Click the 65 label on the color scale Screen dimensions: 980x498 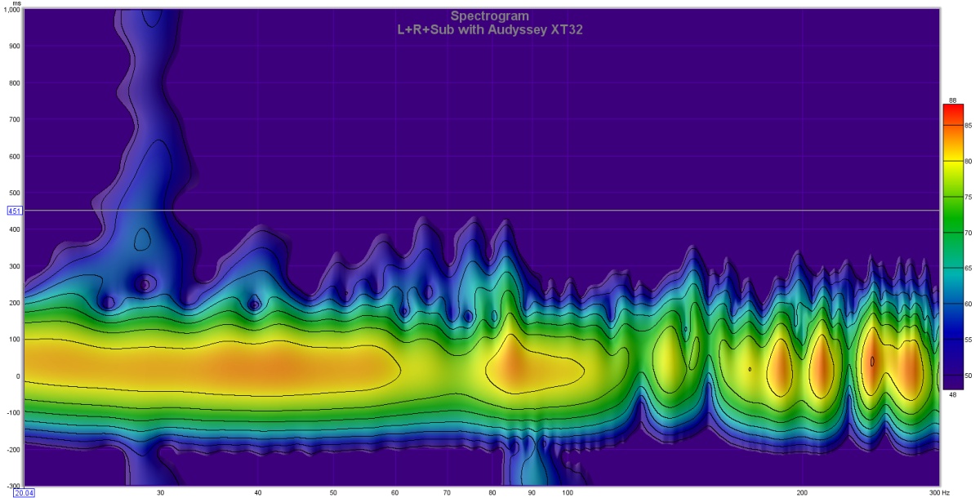(x=969, y=268)
